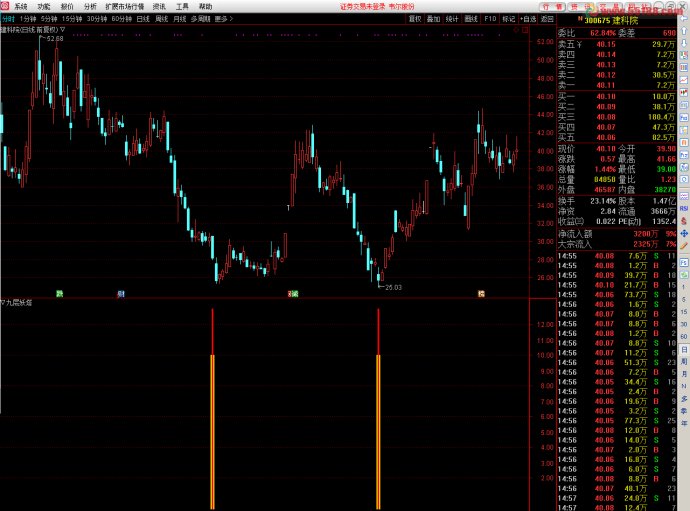Select the 5-minute period on sidebar
This screenshot has height=511, width=690.
tap(684, 299)
